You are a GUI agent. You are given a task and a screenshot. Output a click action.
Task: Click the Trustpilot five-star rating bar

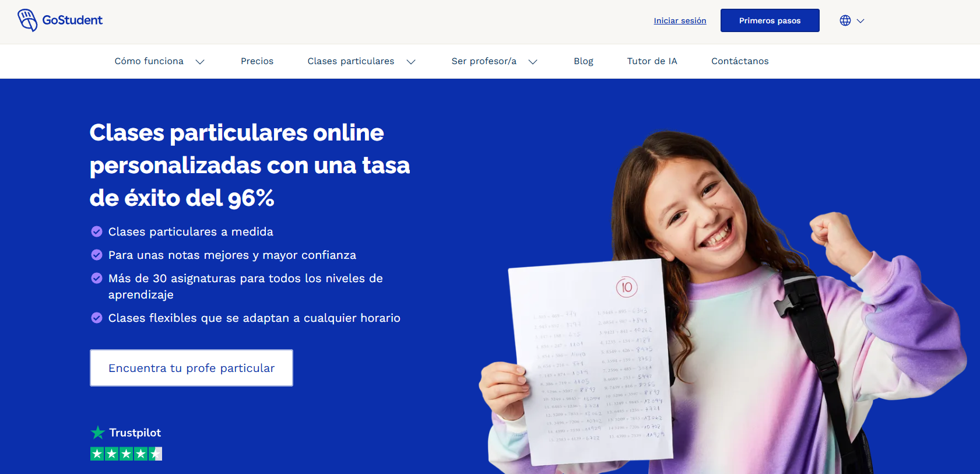pyautogui.click(x=126, y=454)
